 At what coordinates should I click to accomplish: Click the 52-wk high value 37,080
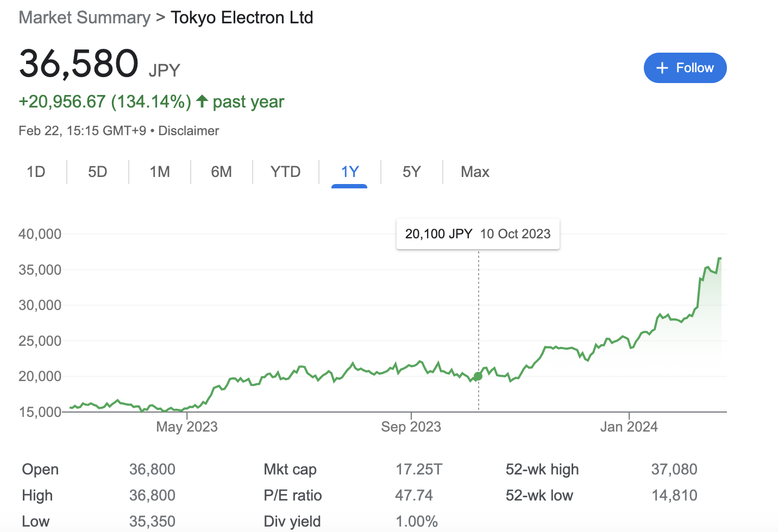coord(674,470)
